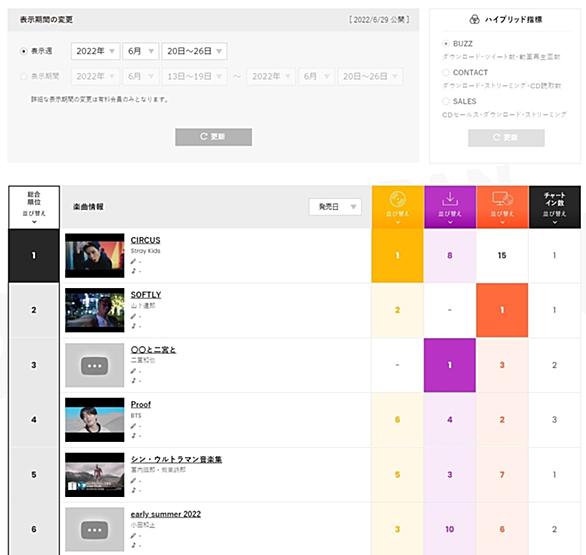Sort by the red streaming monitor icon
The height and width of the screenshot is (555, 586).
502,198
